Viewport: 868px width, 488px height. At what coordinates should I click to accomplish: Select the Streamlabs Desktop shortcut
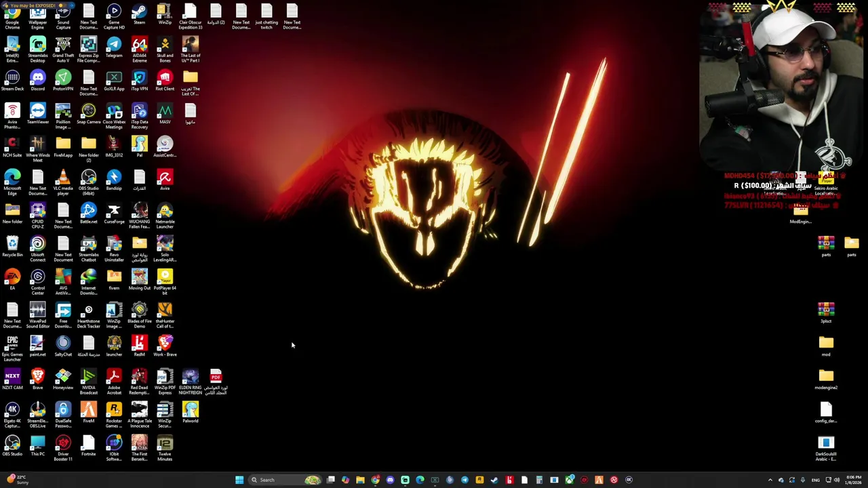coord(37,49)
